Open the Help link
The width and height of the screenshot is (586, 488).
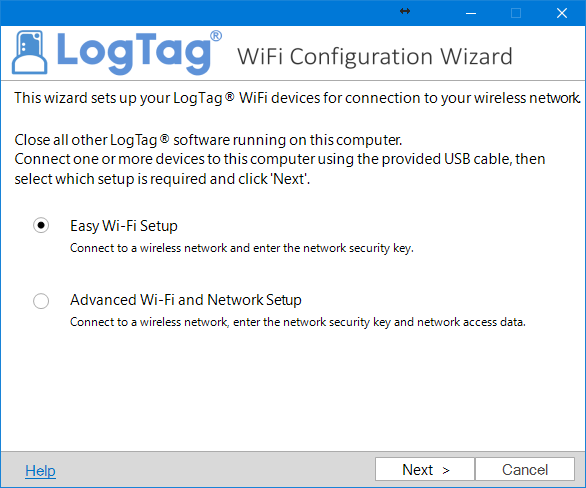pyautogui.click(x=40, y=471)
